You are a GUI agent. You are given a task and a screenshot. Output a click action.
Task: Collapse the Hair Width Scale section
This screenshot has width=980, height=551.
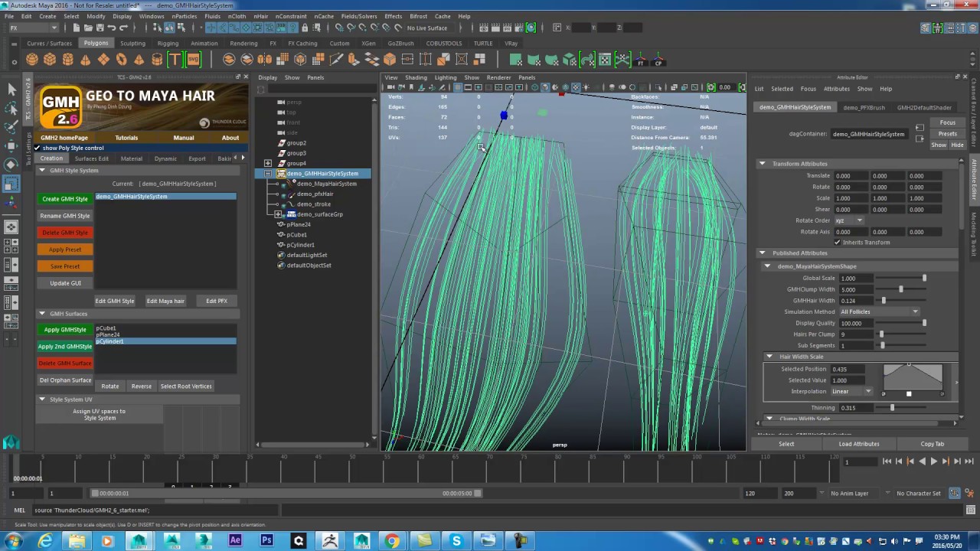click(x=769, y=357)
